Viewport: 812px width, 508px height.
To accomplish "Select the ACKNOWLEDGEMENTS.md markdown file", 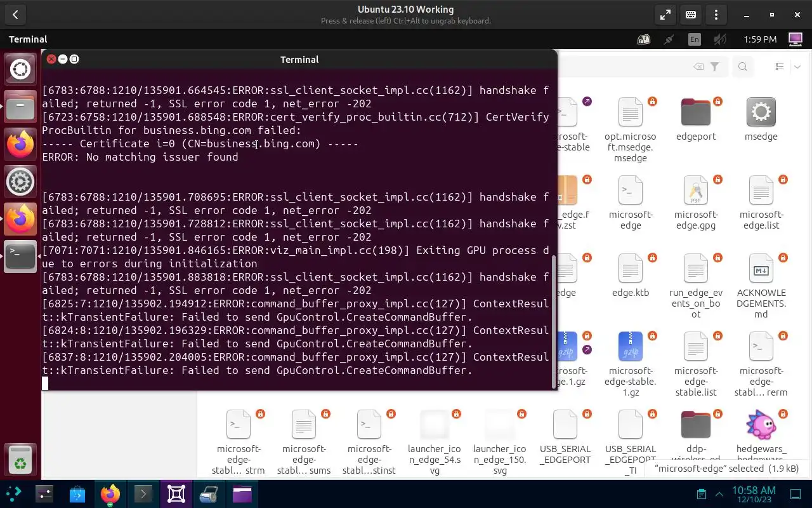I will 761,269.
